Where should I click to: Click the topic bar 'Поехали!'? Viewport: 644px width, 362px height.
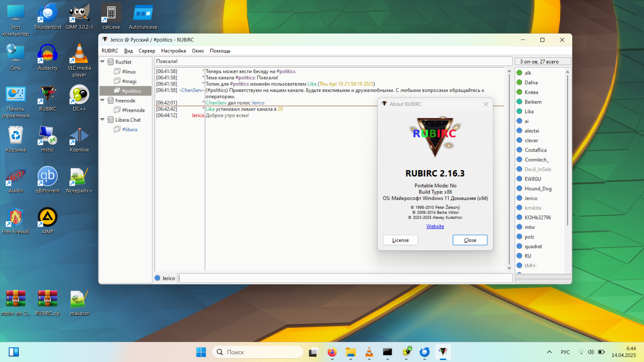[x=333, y=61]
